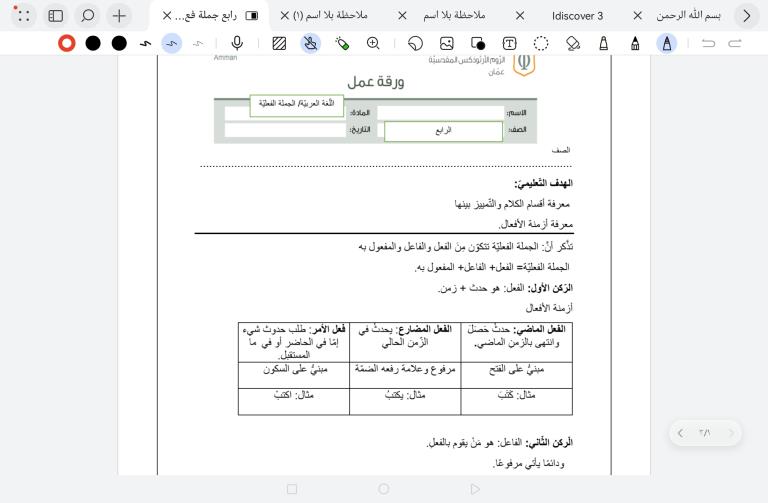This screenshot has width=768, height=503.
Task: Open the zoom magnifier tool
Action: (373, 43)
